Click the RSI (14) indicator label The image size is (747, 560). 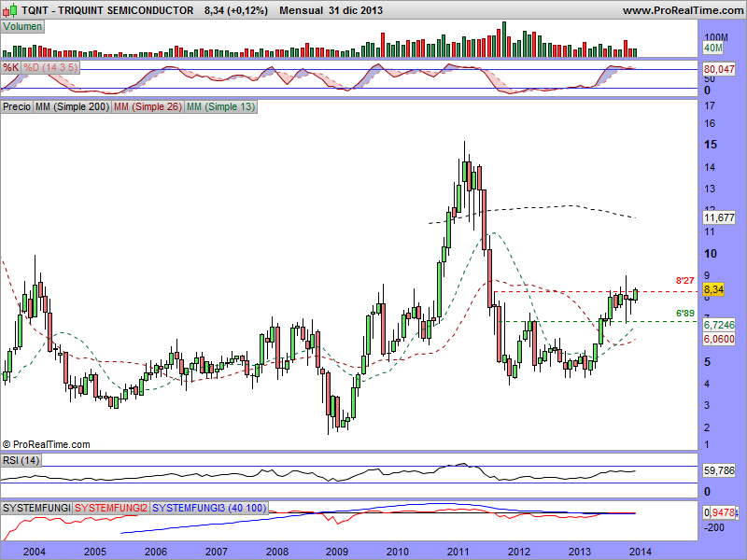(x=21, y=460)
